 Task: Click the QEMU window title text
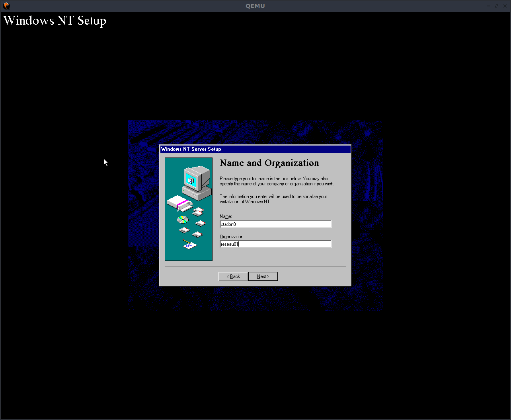[255, 6]
